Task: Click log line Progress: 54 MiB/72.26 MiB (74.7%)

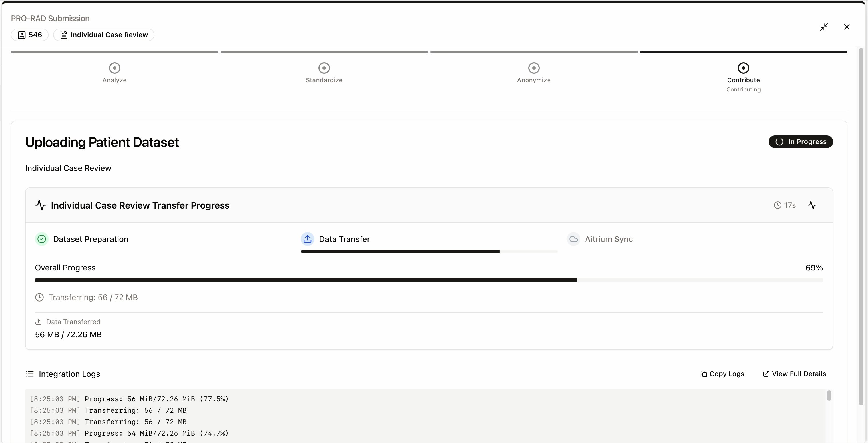Action: (129, 433)
